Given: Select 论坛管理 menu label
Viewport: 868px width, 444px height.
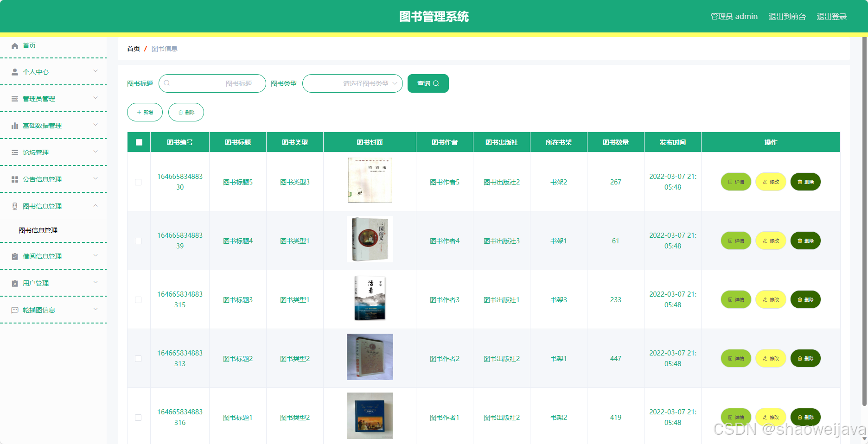Looking at the screenshot, I should (x=36, y=152).
